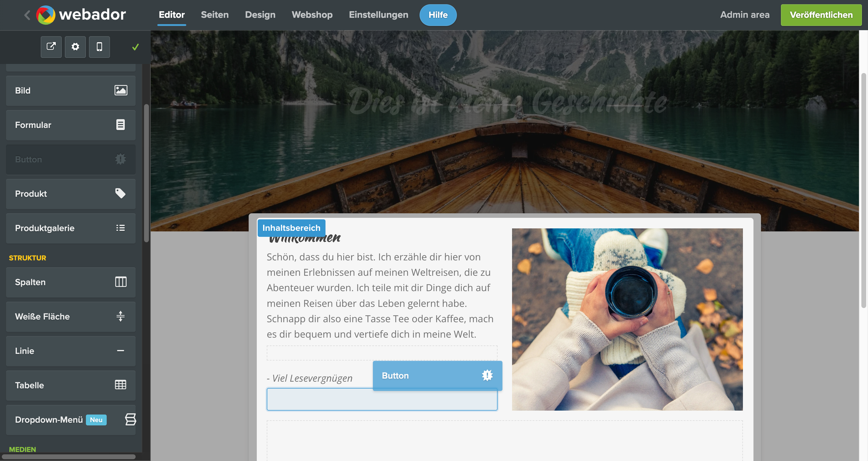Switch to the Design tab
The width and height of the screenshot is (868, 461).
[x=260, y=15]
